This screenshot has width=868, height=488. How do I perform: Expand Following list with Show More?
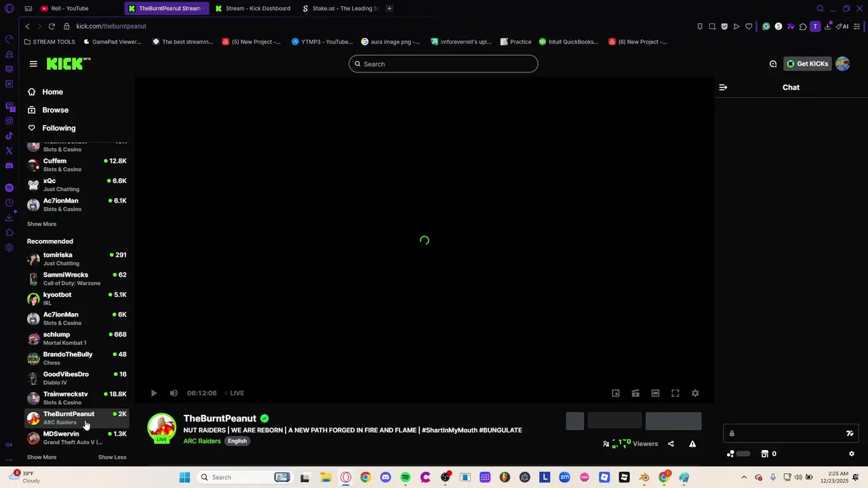pos(41,224)
